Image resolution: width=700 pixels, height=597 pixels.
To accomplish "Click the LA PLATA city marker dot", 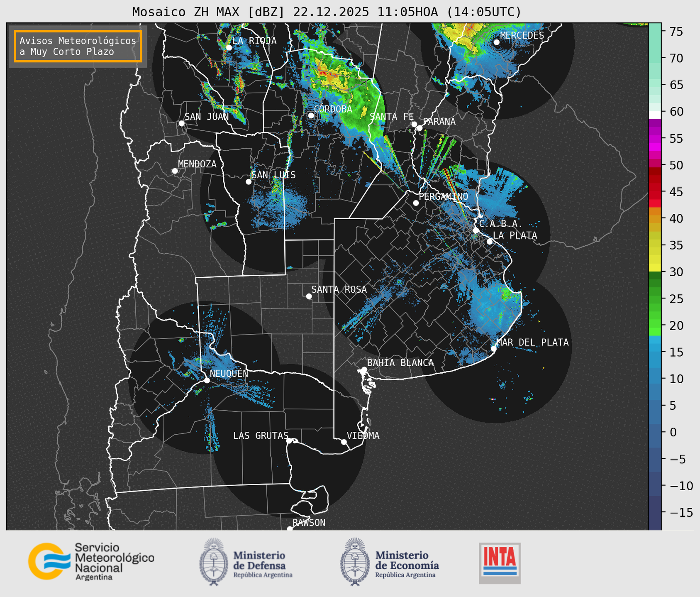I will coord(490,242).
